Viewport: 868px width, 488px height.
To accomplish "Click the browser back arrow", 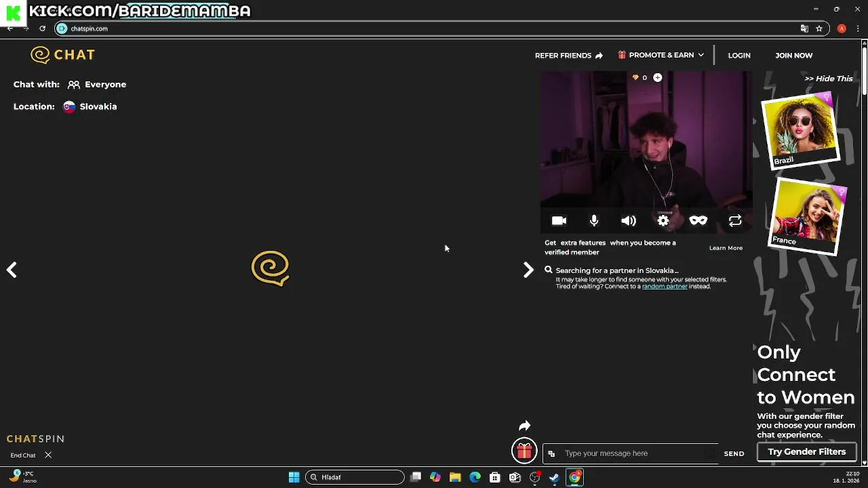I will (x=9, y=28).
